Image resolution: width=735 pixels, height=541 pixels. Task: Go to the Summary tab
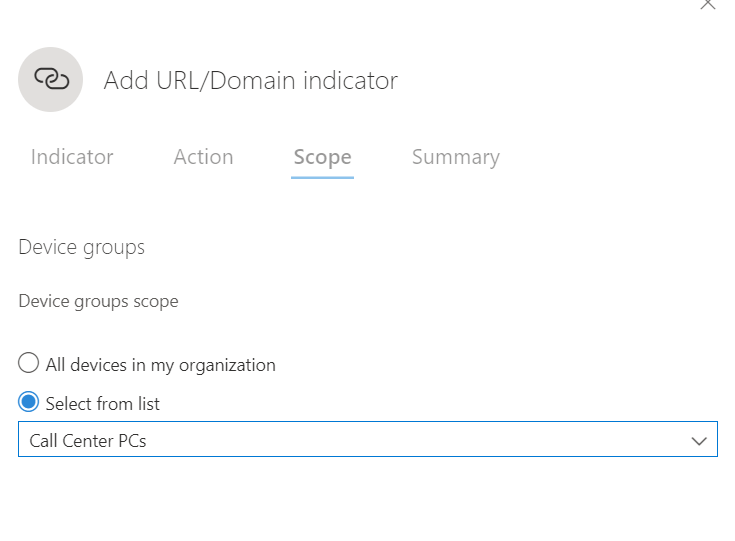455,157
